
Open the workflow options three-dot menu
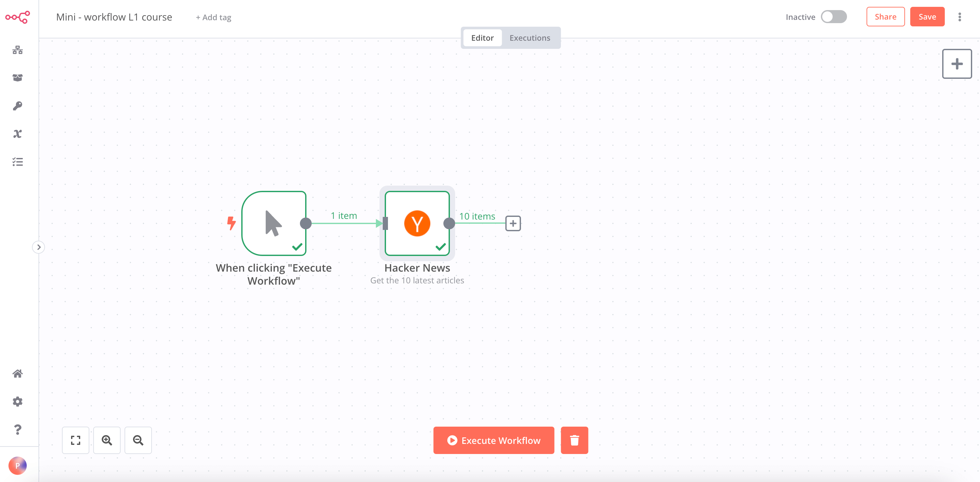pyautogui.click(x=959, y=17)
